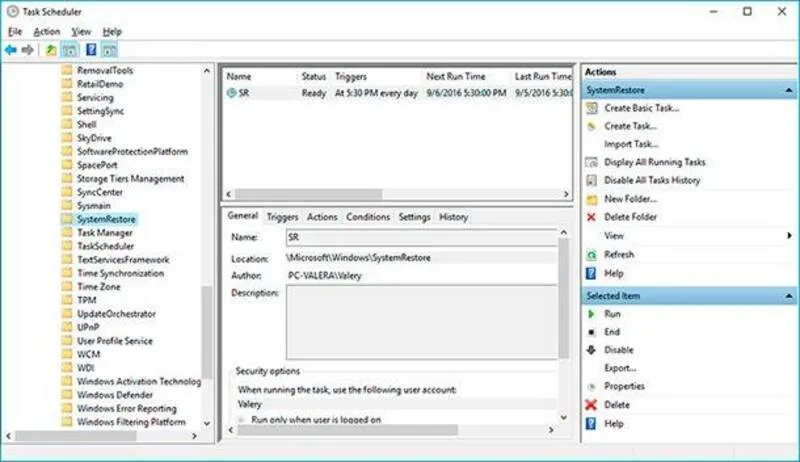Viewport: 800px width, 462px height.
Task: Open the Action menu
Action: (x=46, y=32)
